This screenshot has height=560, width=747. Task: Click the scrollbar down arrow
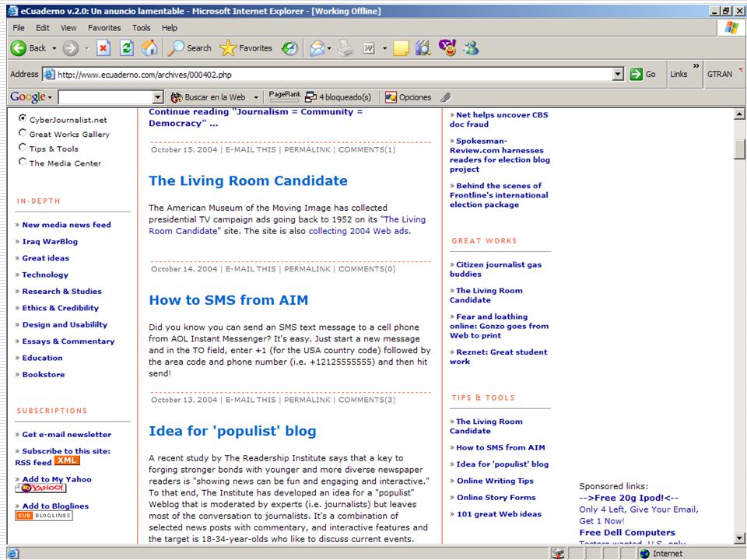[739, 538]
